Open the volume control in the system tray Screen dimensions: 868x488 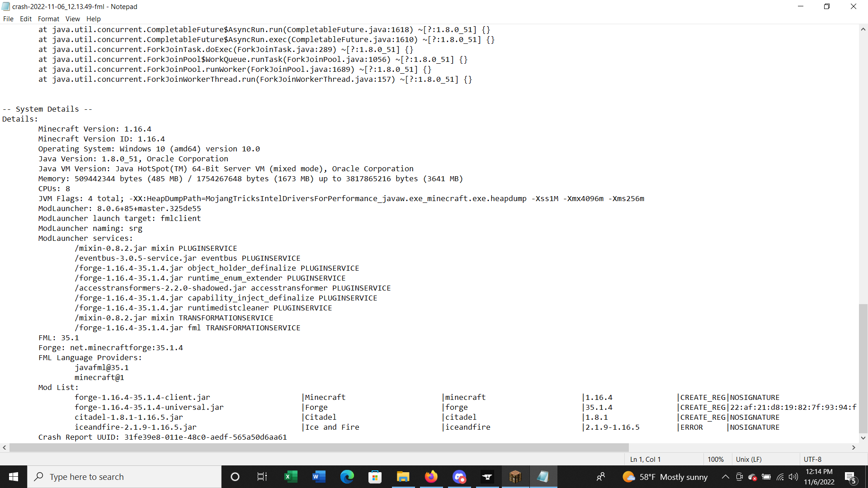tap(794, 477)
